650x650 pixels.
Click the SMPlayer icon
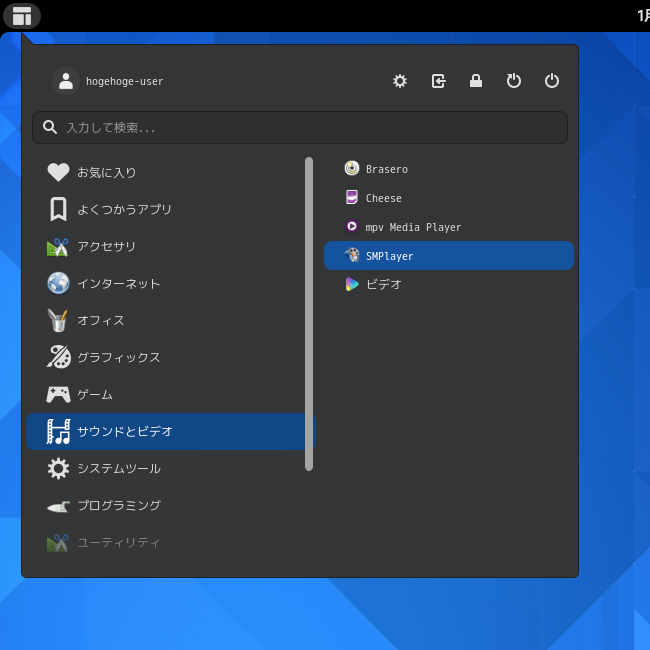[x=352, y=255]
